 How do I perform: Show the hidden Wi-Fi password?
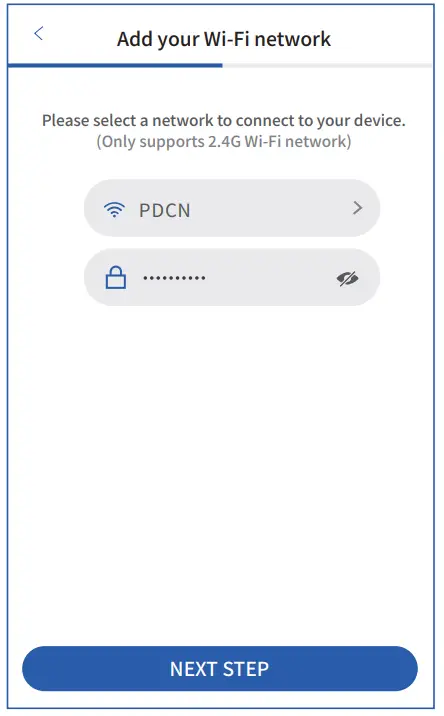click(x=348, y=278)
